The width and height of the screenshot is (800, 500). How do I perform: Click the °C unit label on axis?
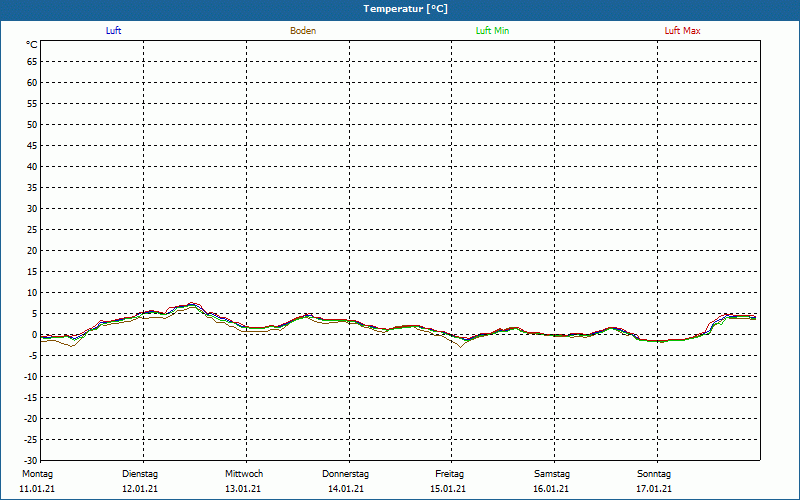click(32, 45)
